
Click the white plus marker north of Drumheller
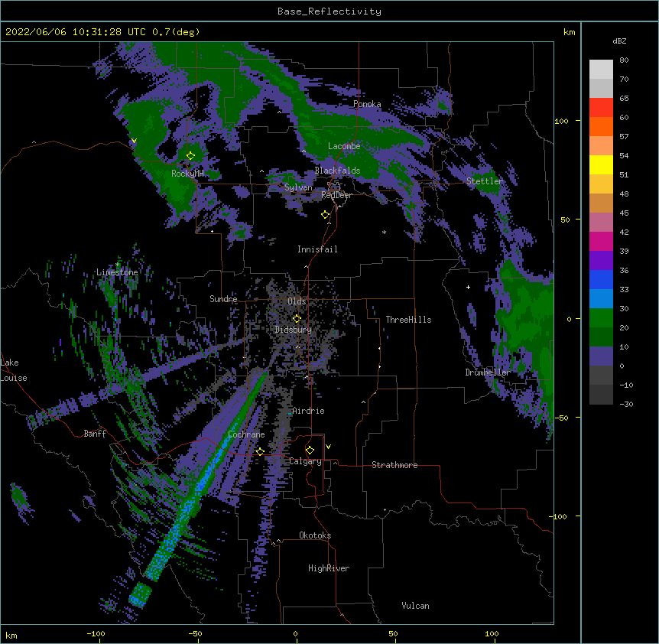[x=468, y=287]
